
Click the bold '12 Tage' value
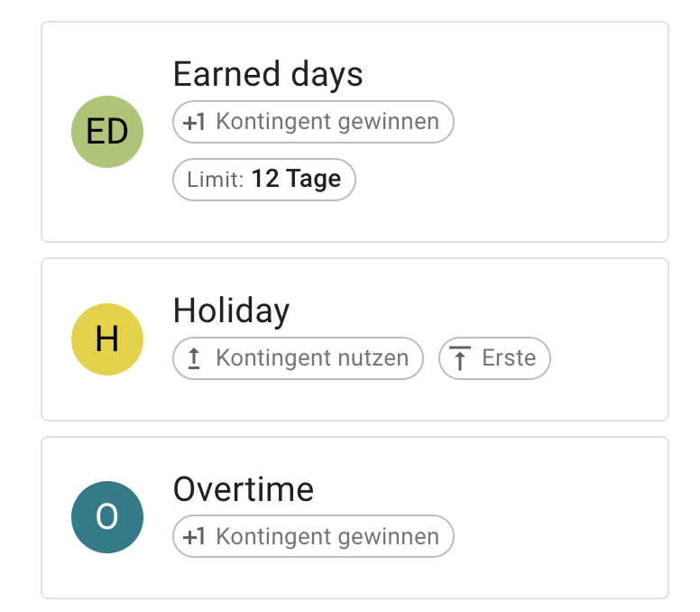pyautogui.click(x=296, y=179)
